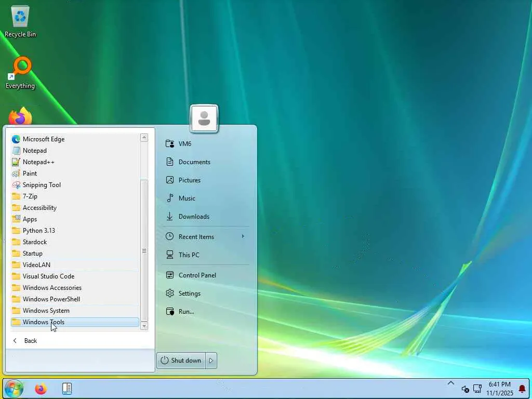This screenshot has width=532, height=399.
Task: Click the user account picture
Action: 204,118
